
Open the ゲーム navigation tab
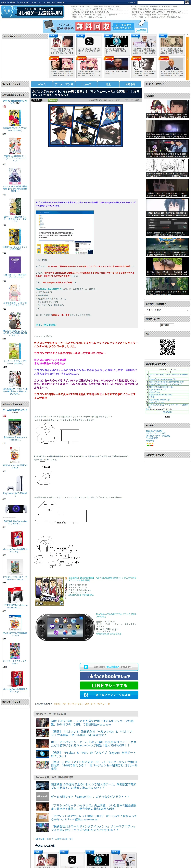click(x=42, y=84)
